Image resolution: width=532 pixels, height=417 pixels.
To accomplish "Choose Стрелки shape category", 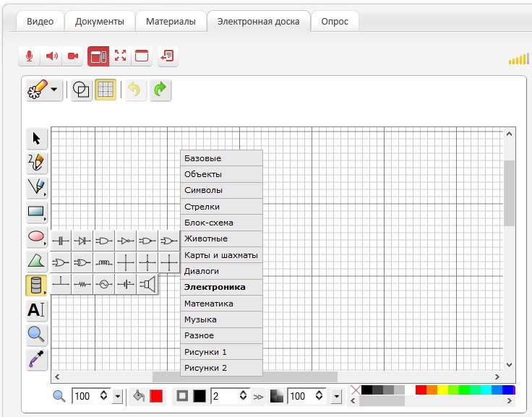I will tap(222, 207).
